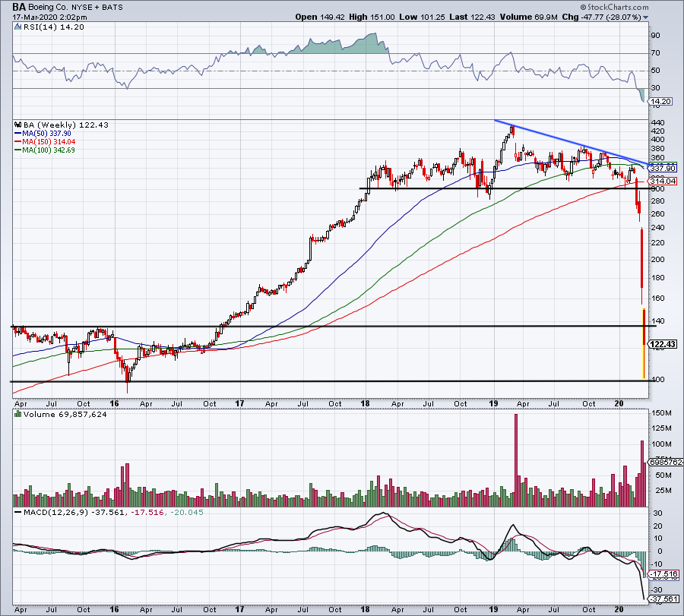Screen dimensions: 684x616
Task: Click the 'MA(100) 342.69' legend text
Action: [x=49, y=150]
